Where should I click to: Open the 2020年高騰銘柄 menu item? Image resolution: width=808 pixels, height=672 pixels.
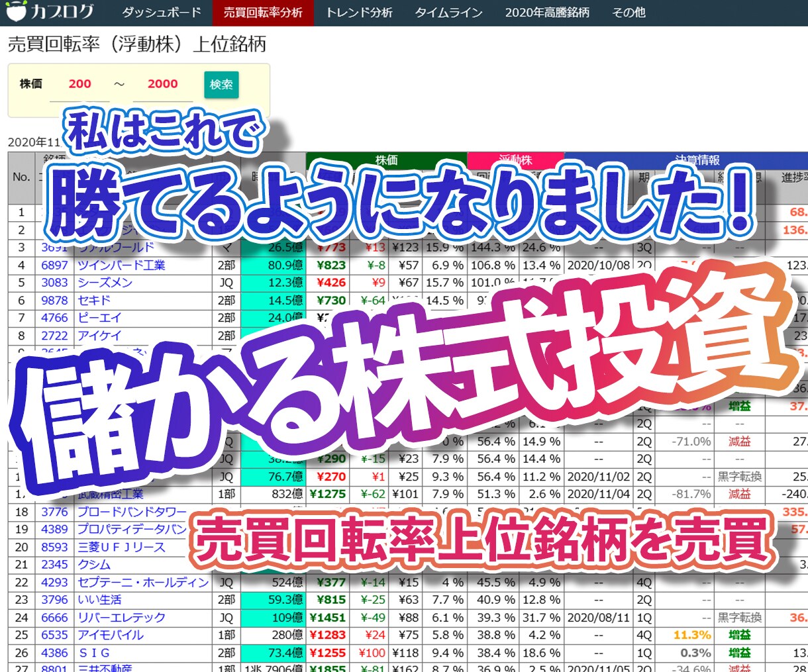tap(547, 13)
